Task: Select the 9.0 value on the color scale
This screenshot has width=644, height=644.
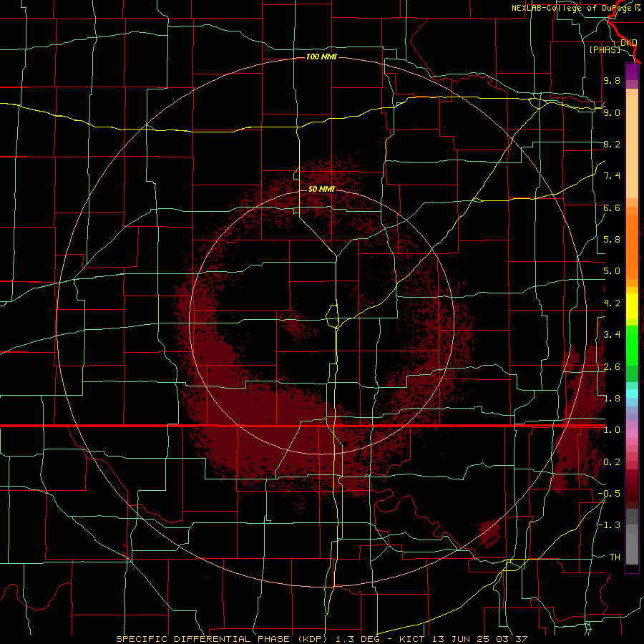Action: [x=612, y=112]
